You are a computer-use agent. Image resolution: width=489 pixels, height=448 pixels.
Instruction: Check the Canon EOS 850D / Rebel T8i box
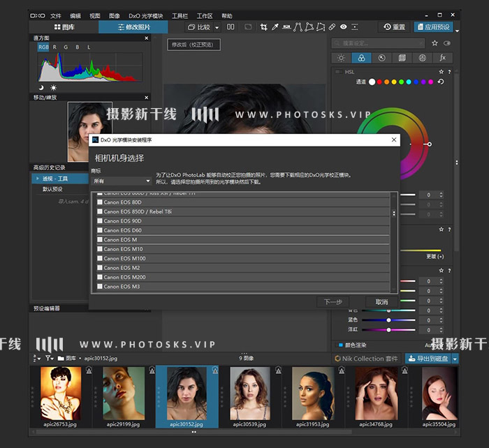tap(100, 211)
